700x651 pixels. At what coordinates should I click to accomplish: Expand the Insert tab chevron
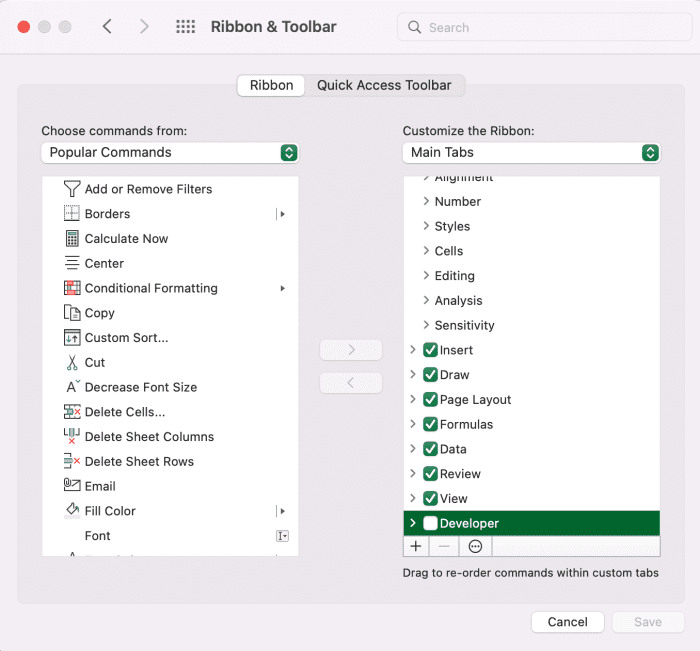[413, 350]
